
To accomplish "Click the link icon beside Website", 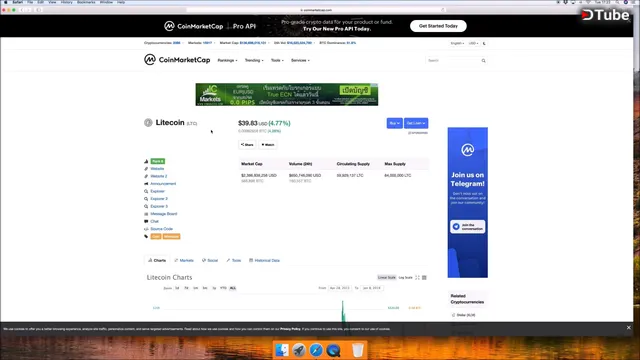I will pyautogui.click(x=146, y=169).
